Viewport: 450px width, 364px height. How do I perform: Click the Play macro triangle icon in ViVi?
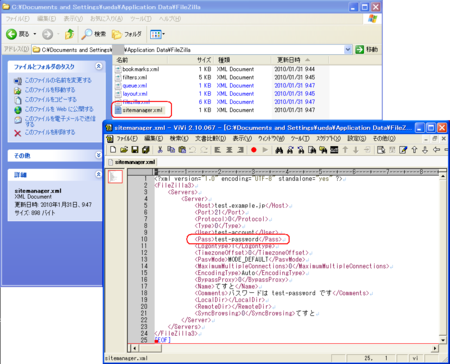click(x=265, y=150)
